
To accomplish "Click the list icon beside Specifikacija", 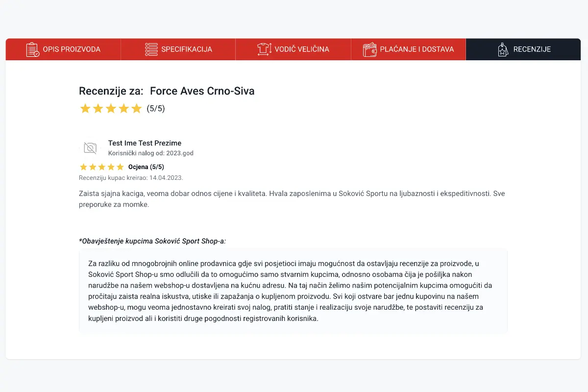I will point(151,49).
